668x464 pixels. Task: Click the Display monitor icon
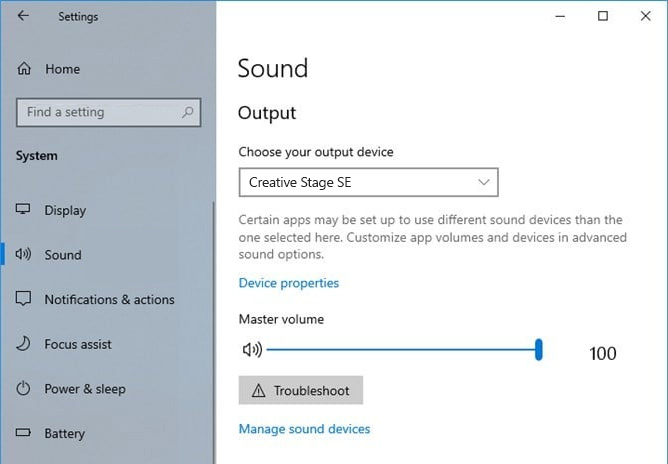[x=24, y=210]
